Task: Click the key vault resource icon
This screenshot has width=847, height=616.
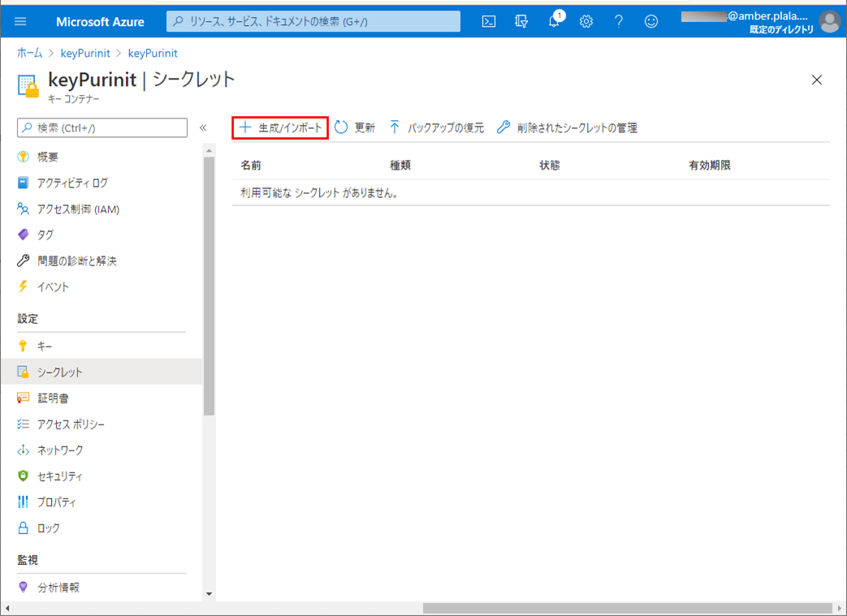Action: click(x=28, y=86)
